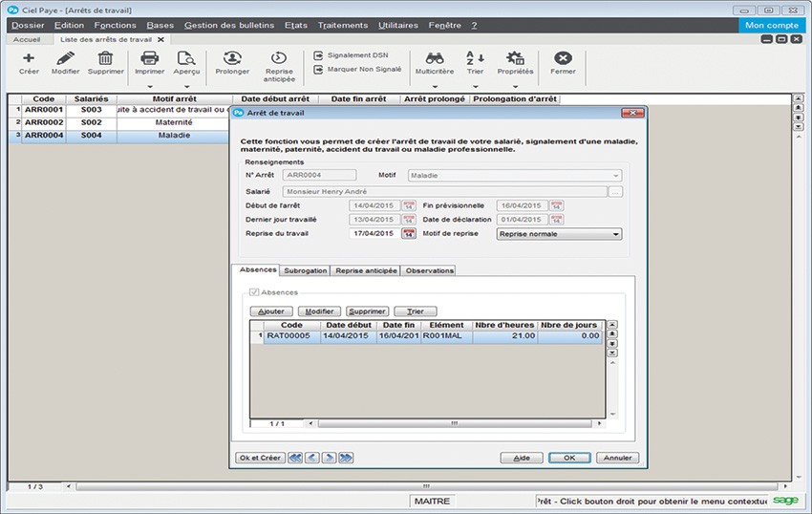Open the Trier sort dropdown
The height and width of the screenshot is (514, 812).
475,85
